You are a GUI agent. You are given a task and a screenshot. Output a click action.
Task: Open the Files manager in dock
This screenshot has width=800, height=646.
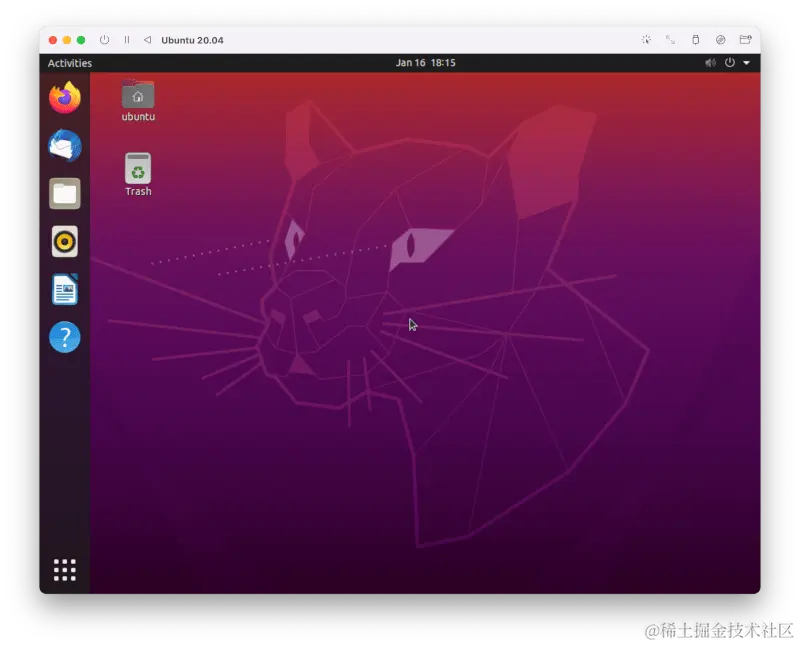click(65, 193)
